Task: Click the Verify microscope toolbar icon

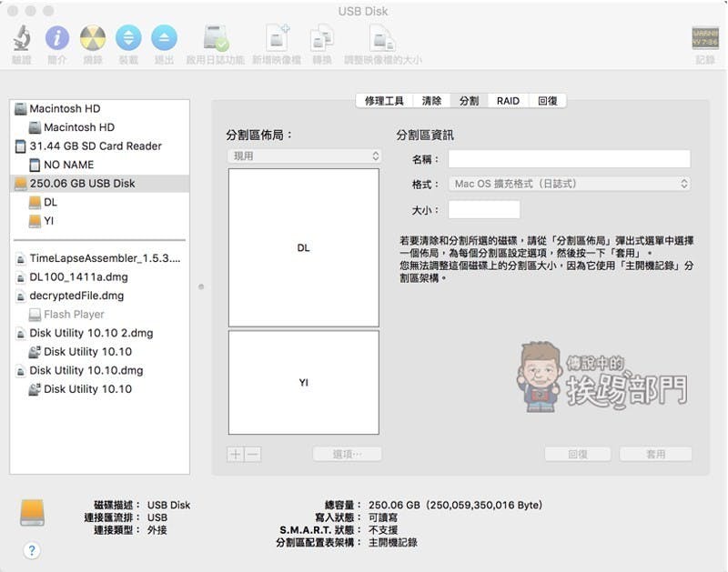Action: pyautogui.click(x=21, y=38)
